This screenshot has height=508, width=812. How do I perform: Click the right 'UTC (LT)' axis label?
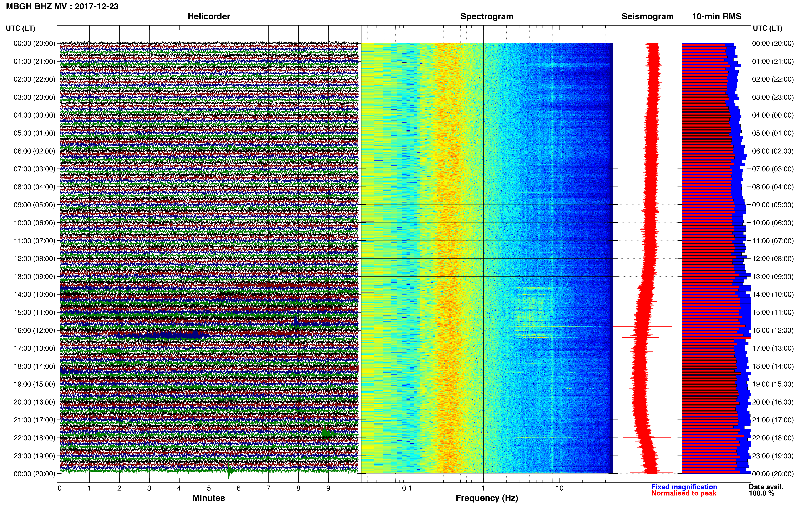[x=767, y=28]
